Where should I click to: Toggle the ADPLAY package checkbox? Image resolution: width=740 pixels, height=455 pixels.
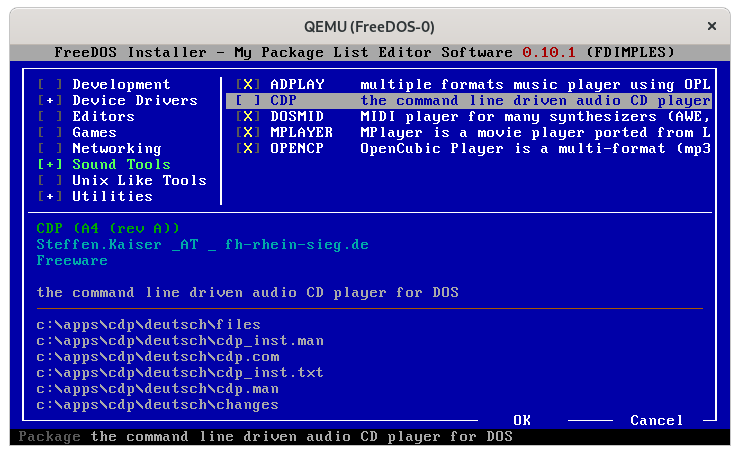[247, 85]
